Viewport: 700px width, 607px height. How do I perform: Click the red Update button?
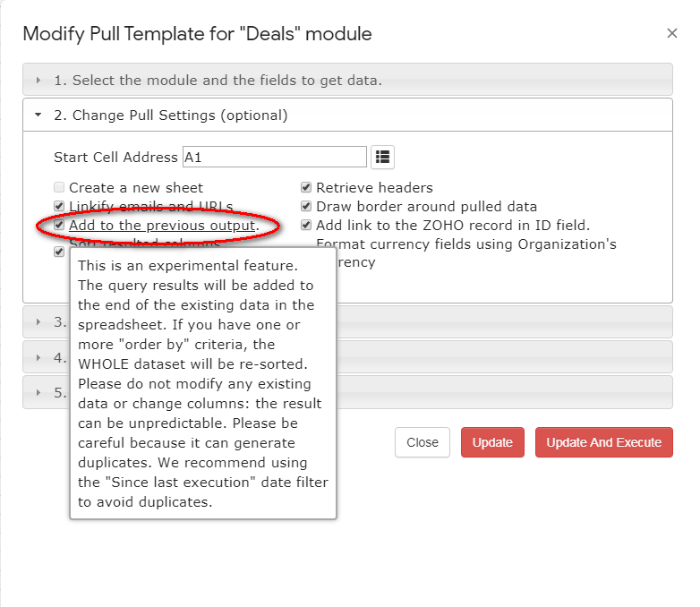[492, 442]
